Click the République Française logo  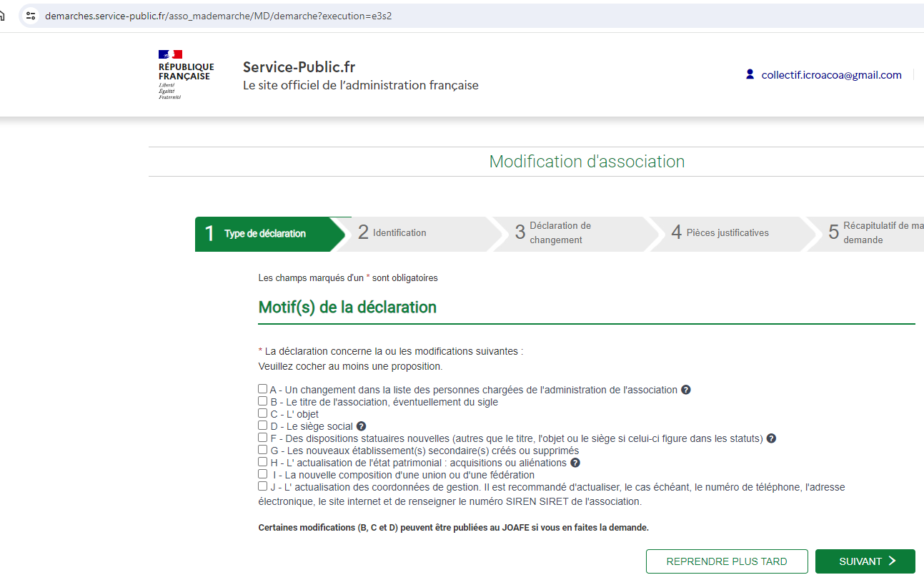(186, 74)
